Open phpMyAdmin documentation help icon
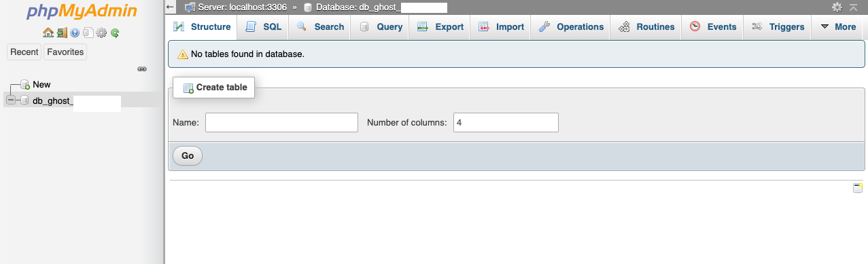The width and height of the screenshot is (868, 264). pos(75,33)
